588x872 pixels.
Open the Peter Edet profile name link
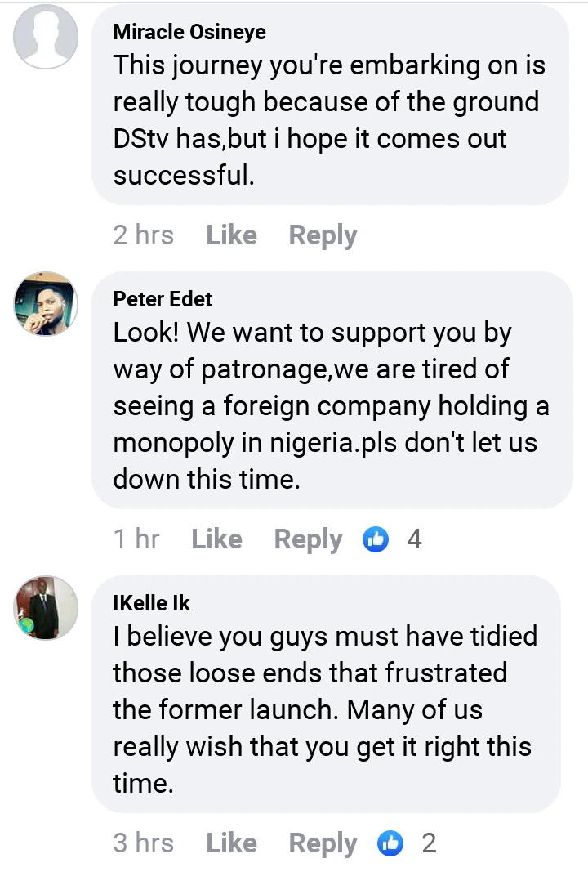(x=163, y=299)
